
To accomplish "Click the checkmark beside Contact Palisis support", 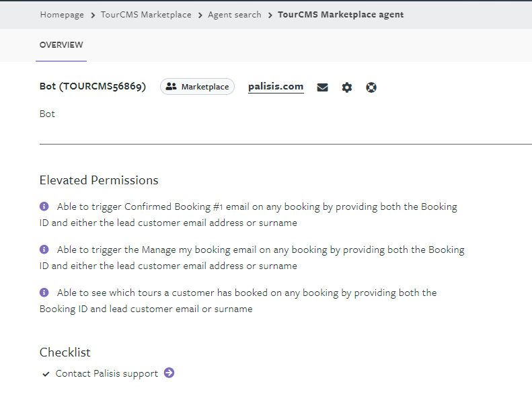I will tap(46, 374).
